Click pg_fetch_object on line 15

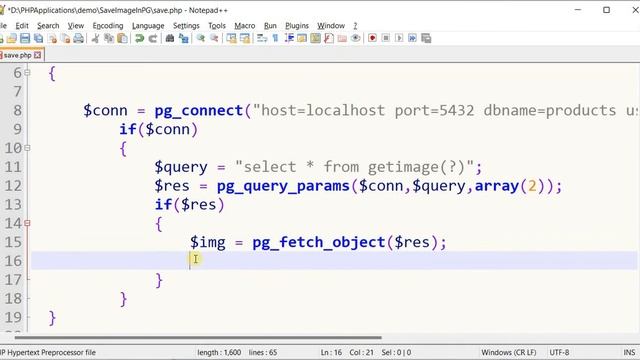(x=319, y=242)
